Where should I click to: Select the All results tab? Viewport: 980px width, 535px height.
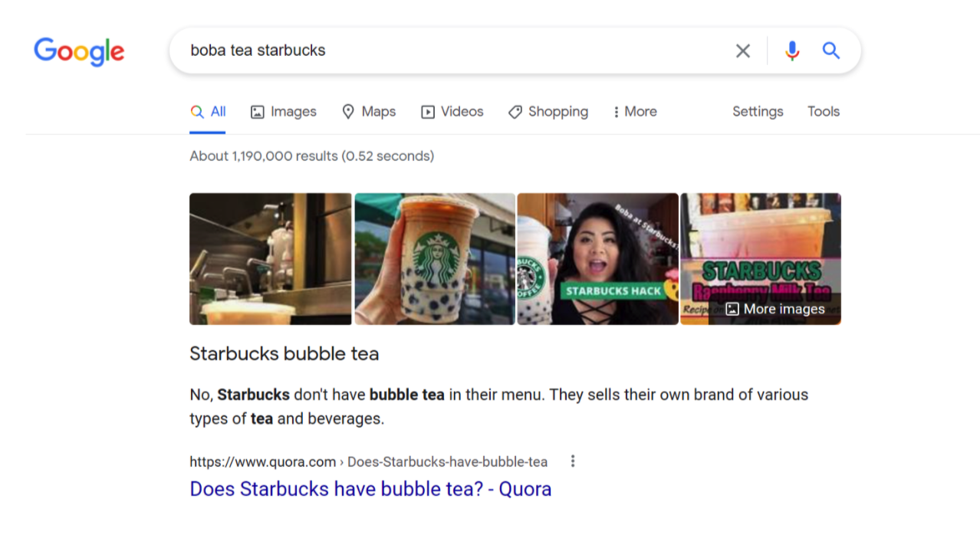pyautogui.click(x=208, y=112)
